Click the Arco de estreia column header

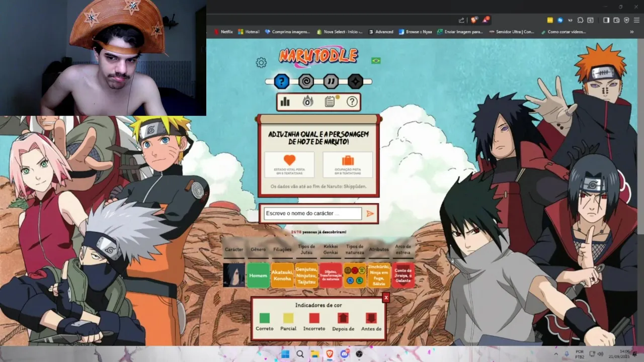(403, 249)
